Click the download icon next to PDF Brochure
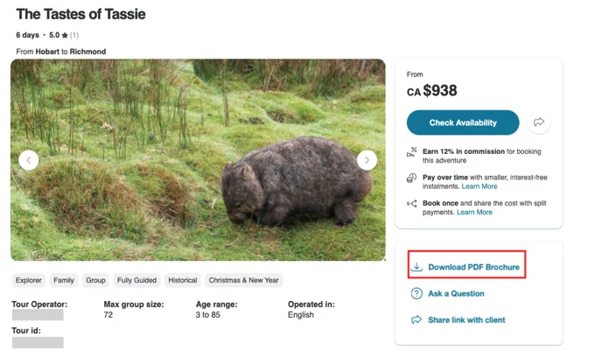602x364 pixels. point(416,267)
